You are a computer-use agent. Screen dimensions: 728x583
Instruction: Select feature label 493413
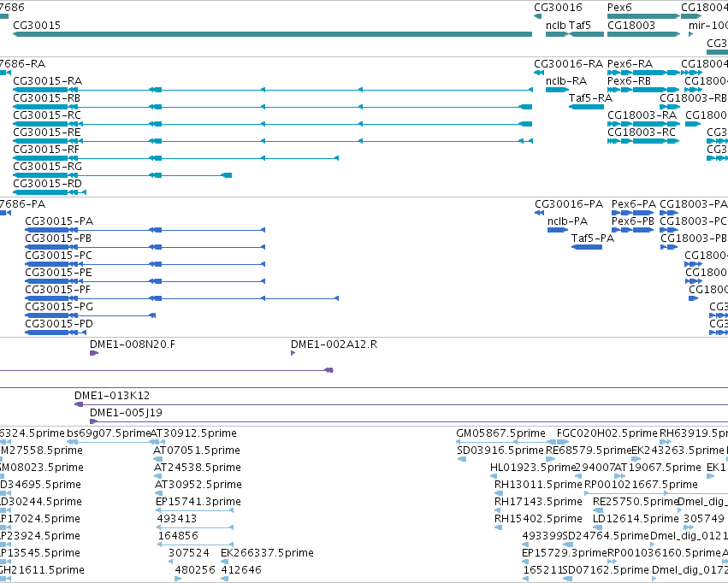177,519
